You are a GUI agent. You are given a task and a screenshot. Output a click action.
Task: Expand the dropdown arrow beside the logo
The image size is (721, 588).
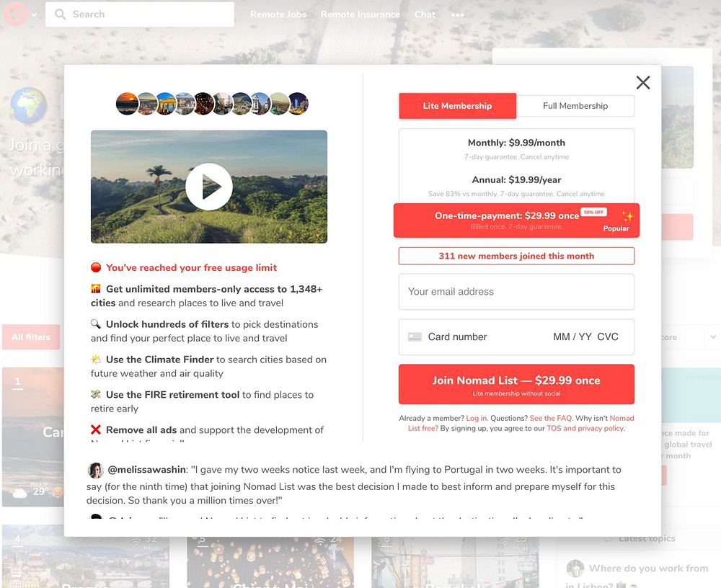click(35, 14)
